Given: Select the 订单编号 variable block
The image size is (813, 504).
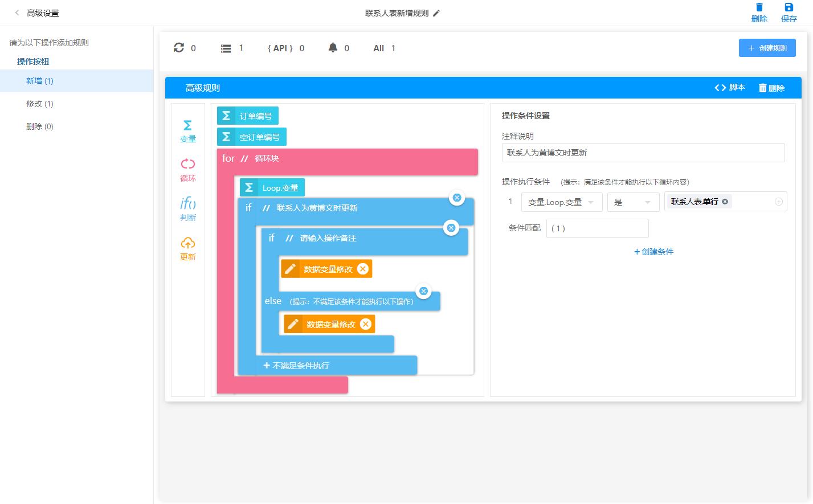Looking at the screenshot, I should [248, 116].
